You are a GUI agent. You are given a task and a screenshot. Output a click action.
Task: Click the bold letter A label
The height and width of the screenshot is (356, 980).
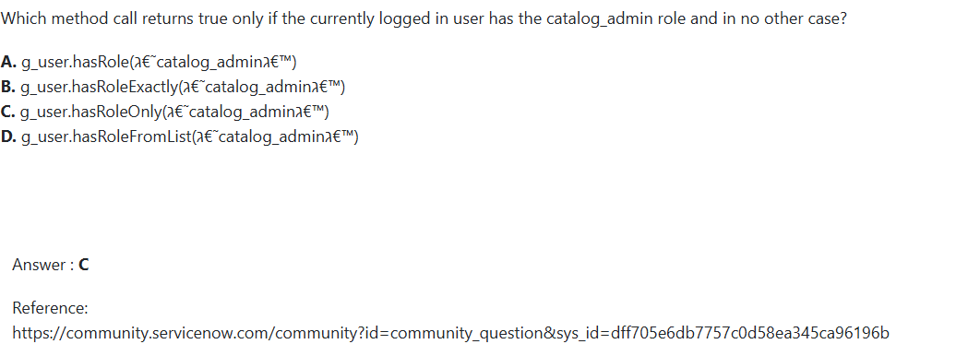[x=8, y=62]
